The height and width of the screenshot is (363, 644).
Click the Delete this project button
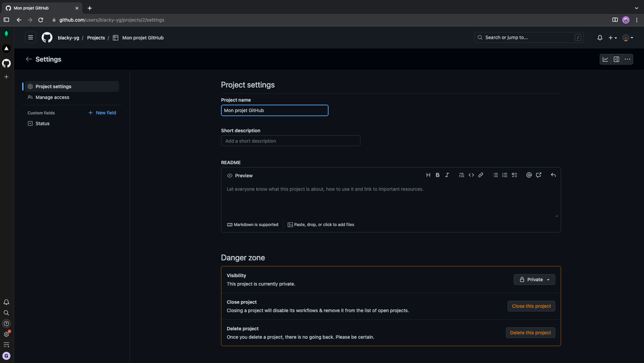[x=530, y=333]
